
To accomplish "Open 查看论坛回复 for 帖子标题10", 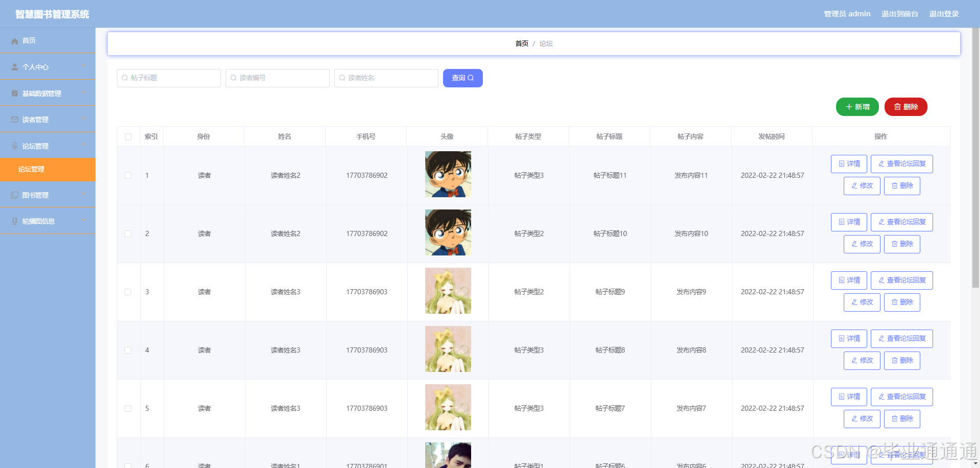I will coord(901,222).
